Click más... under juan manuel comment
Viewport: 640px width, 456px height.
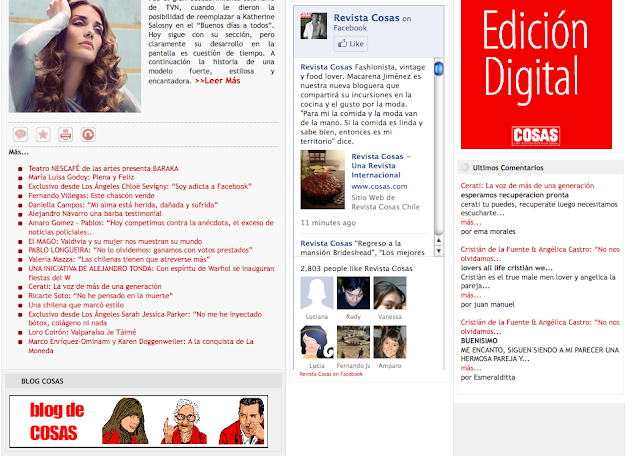point(471,295)
